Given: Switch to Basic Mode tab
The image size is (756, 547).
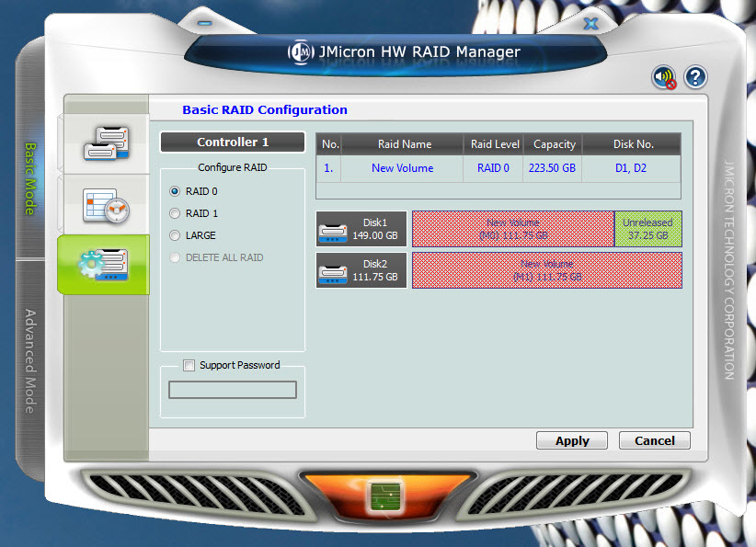Looking at the screenshot, I should (x=30, y=178).
